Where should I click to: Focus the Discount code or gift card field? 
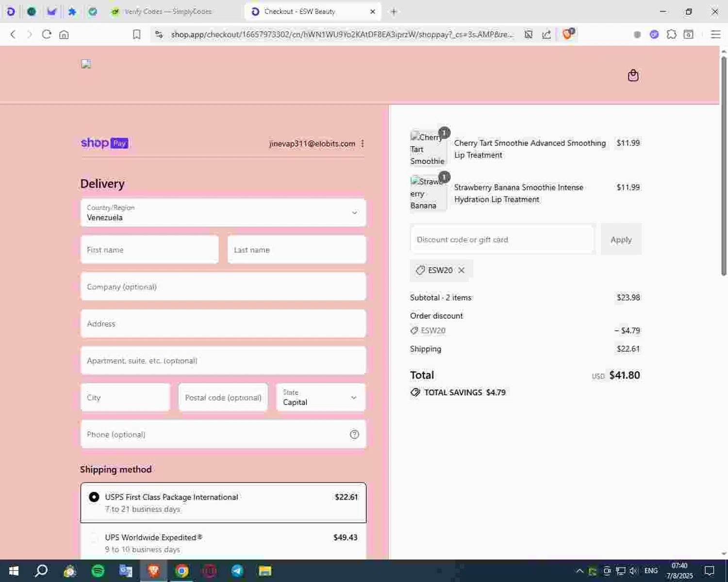pyautogui.click(x=502, y=239)
